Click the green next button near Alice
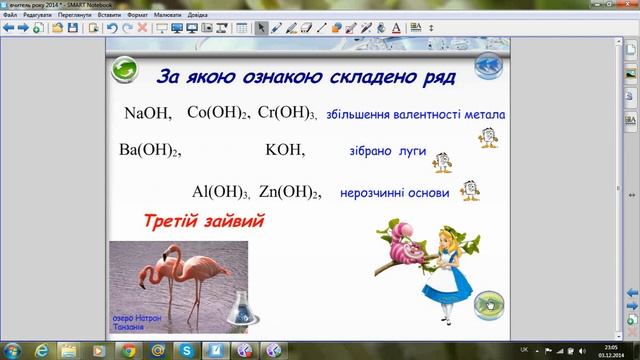The image size is (640, 360). pos(489,305)
